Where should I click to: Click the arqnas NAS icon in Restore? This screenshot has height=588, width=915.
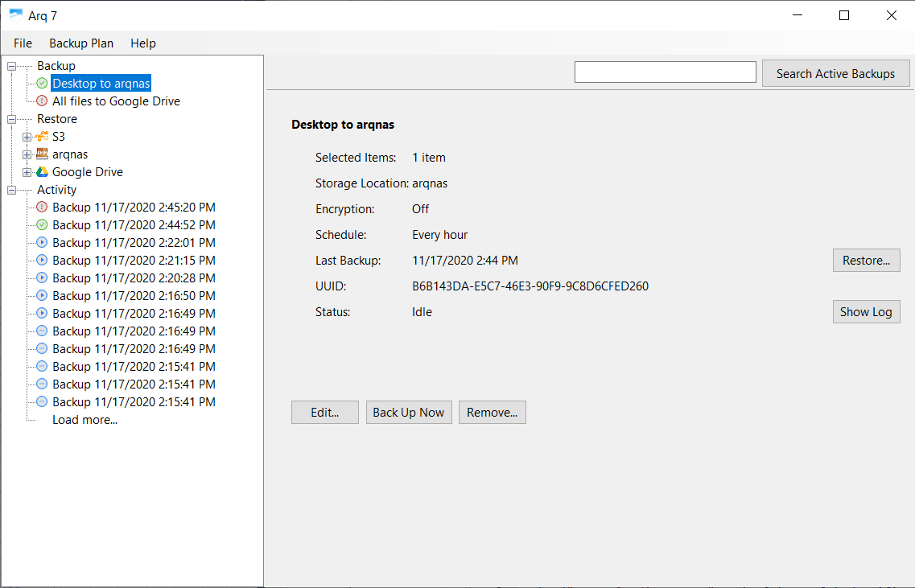pyautogui.click(x=42, y=154)
